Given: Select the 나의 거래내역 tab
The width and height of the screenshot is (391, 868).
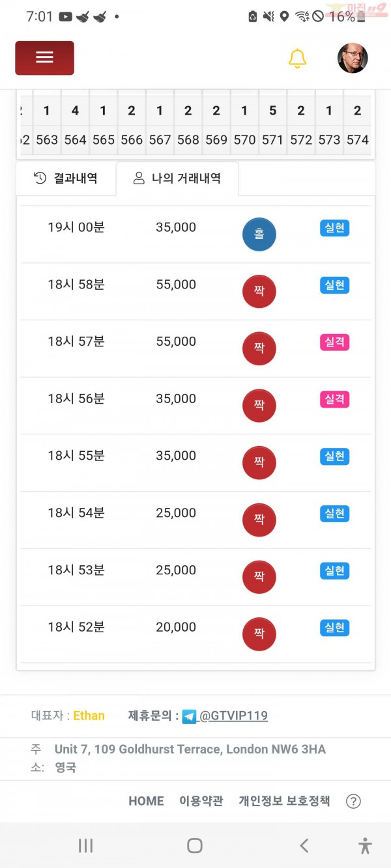Looking at the screenshot, I should [177, 178].
